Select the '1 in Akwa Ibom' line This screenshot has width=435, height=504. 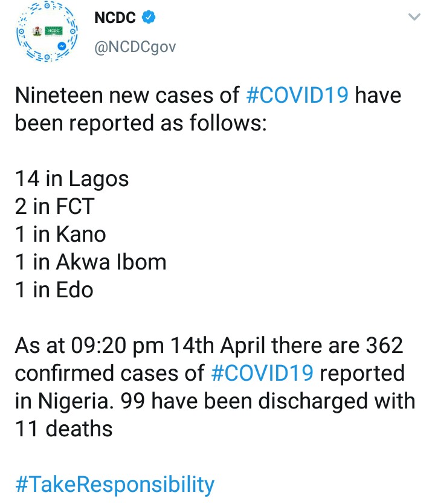pos(91,262)
